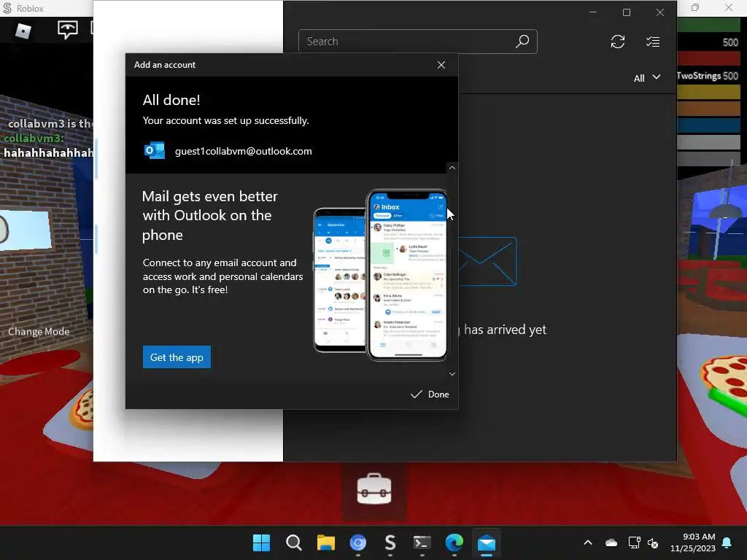Switch to Chromium browser in taskbar
The image size is (747, 560).
(357, 542)
